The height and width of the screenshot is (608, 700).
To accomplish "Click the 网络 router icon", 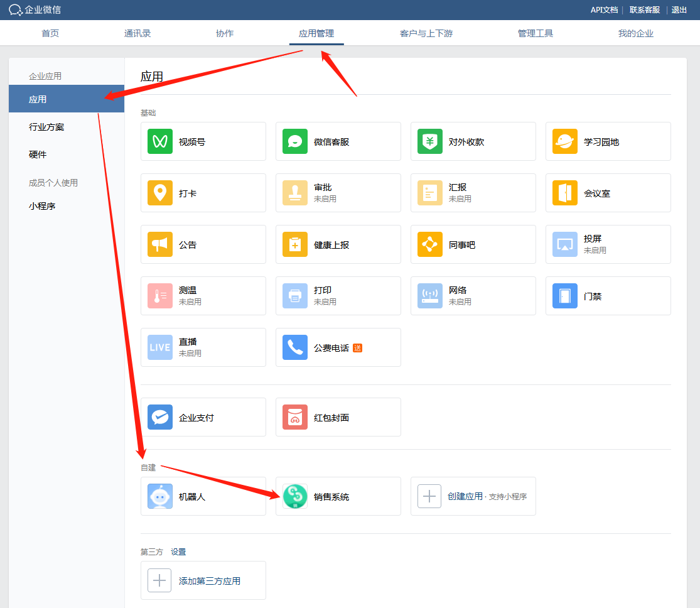I will click(x=430, y=296).
